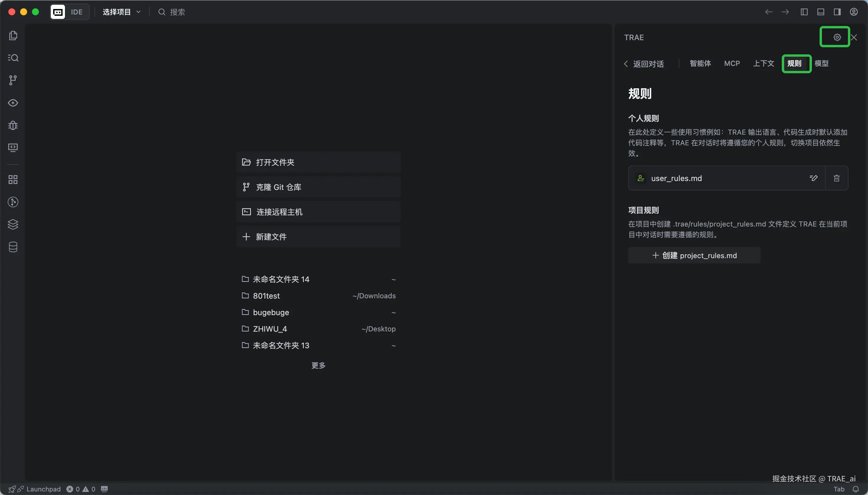868x495 pixels.
Task: Toggle the left primary sidebar layout
Action: click(x=804, y=12)
